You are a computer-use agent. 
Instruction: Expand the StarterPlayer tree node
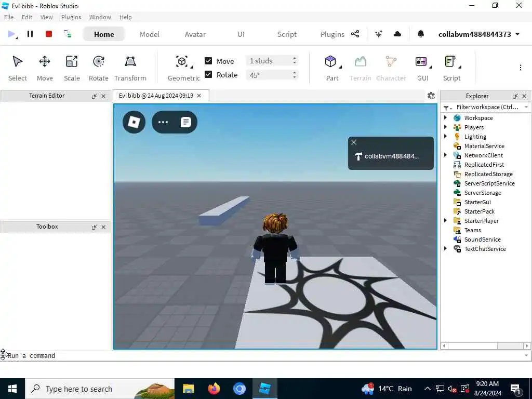click(x=445, y=220)
